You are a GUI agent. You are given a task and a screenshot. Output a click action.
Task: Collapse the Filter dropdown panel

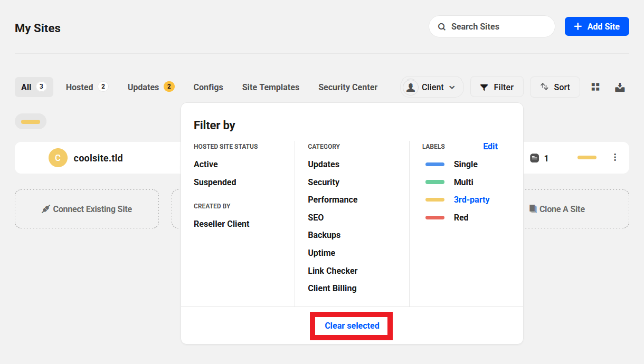point(496,87)
